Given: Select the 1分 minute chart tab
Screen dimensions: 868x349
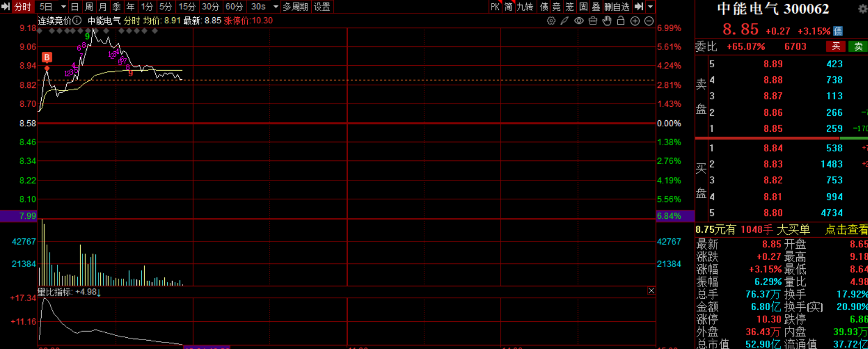Looking at the screenshot, I should 146,7.
